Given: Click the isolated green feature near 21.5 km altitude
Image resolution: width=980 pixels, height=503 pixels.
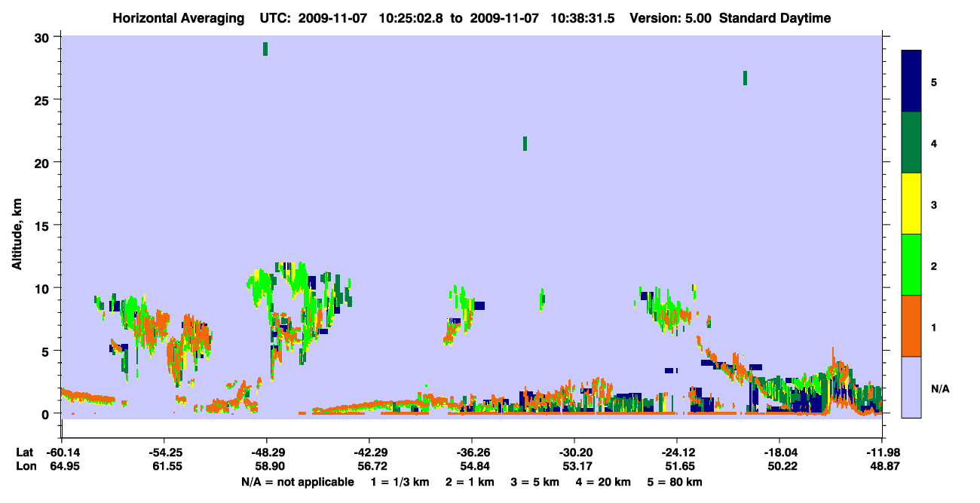Looking at the screenshot, I should [x=525, y=143].
